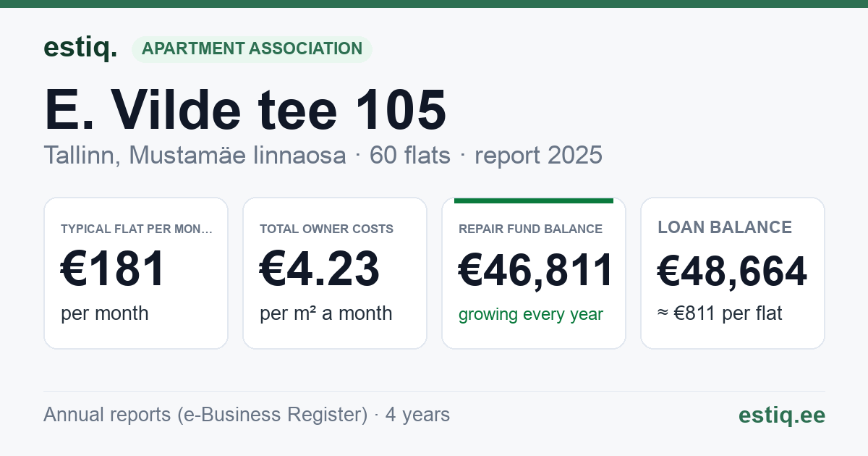The image size is (868, 456).
Task: Click the €46,811 value
Action: pos(536,270)
